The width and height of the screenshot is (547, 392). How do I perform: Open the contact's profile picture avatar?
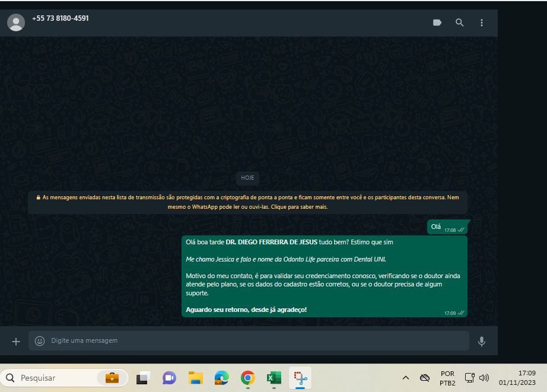[16, 23]
